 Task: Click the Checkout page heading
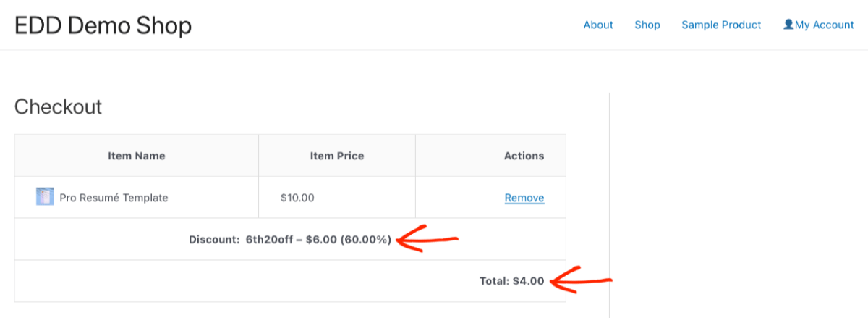(59, 107)
